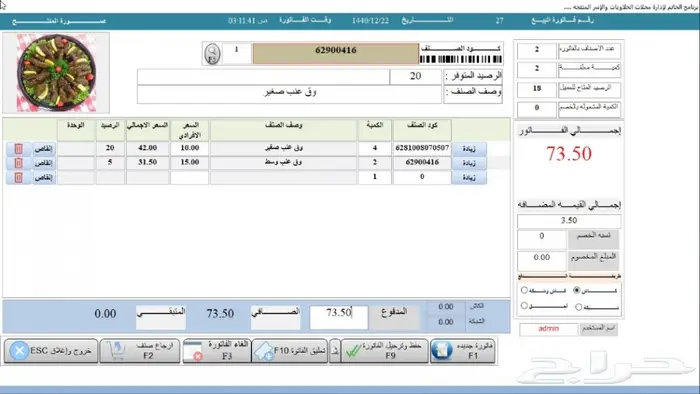Click زيادة on the 62900416 table row
The height and width of the screenshot is (394, 700).
[x=469, y=163]
